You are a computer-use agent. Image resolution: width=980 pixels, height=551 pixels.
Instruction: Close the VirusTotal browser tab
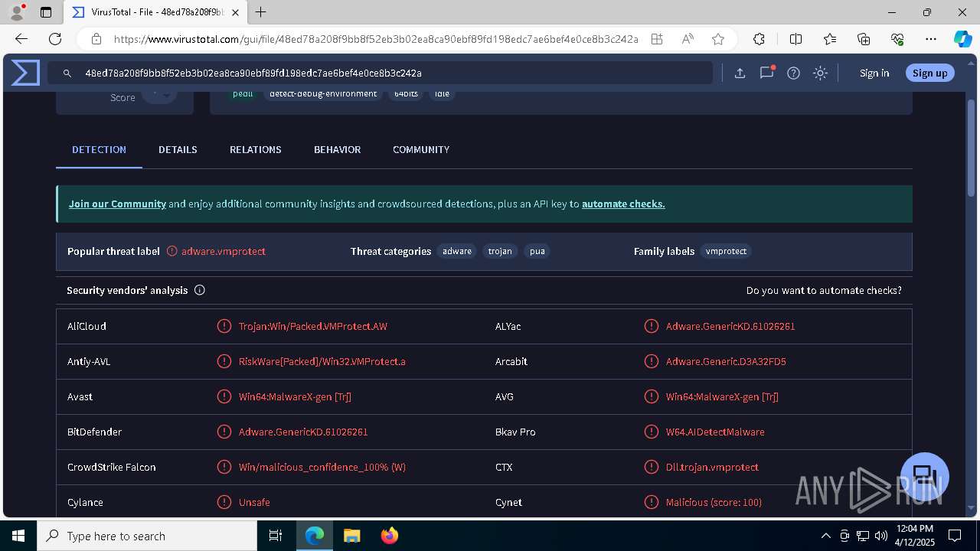tap(235, 13)
